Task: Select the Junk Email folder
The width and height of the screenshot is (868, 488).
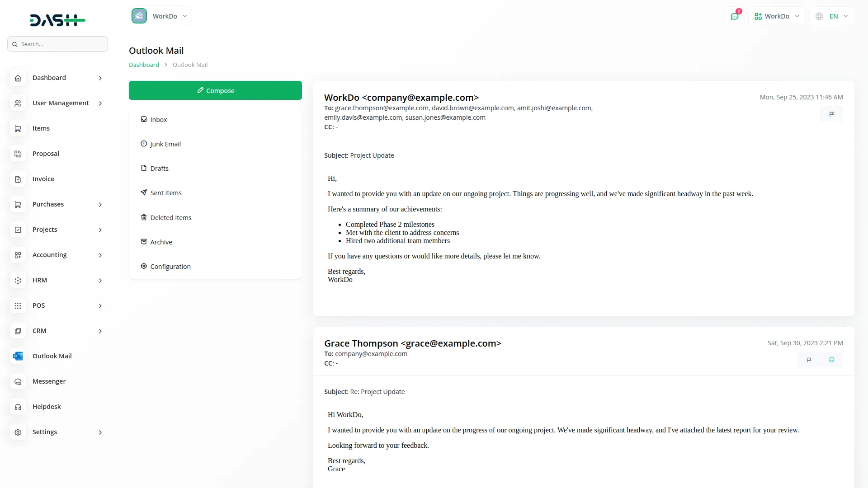Action: (x=166, y=144)
